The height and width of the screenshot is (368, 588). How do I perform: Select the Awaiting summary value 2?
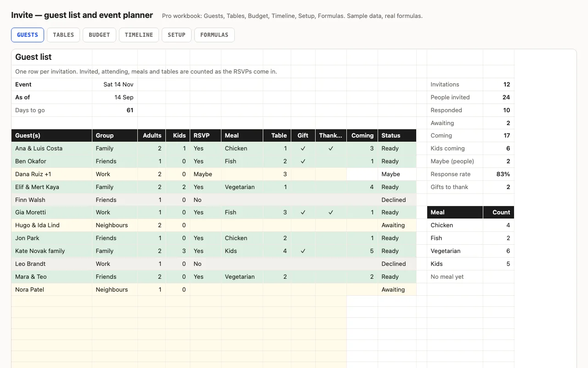498,123
